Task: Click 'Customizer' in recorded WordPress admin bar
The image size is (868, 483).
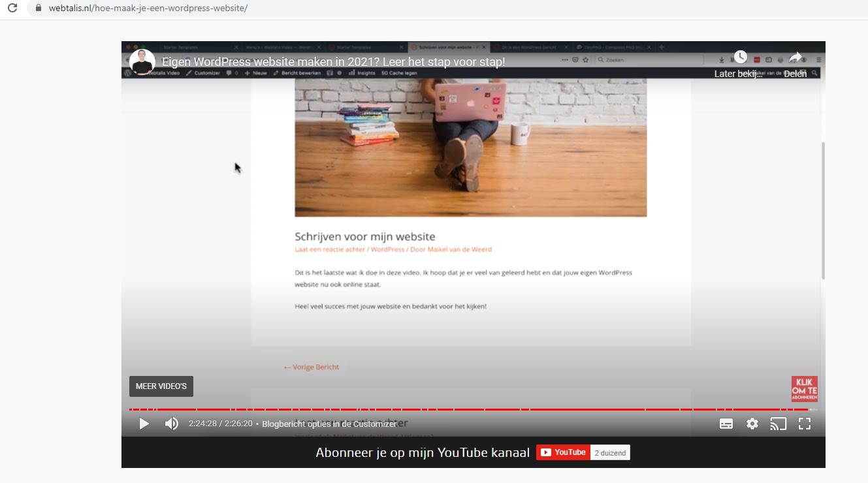Action: pyautogui.click(x=203, y=73)
